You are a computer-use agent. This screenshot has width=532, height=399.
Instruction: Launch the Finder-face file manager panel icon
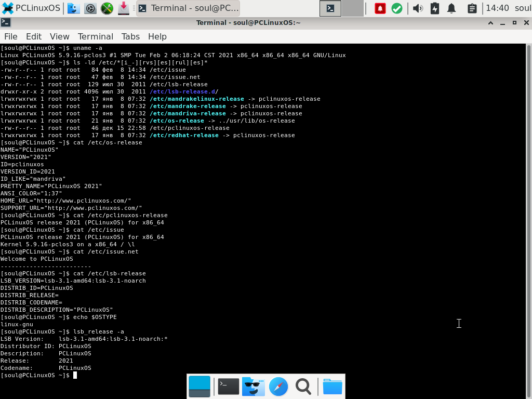coord(73,8)
